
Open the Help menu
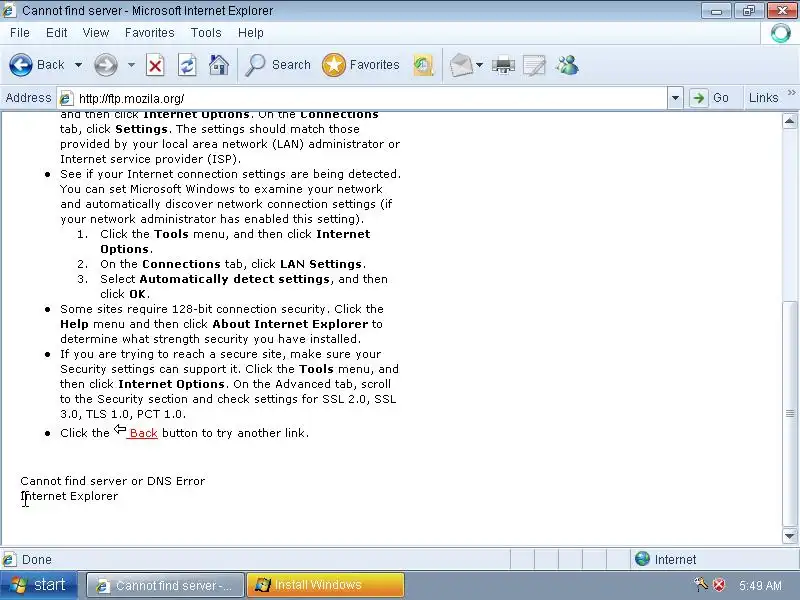coord(251,33)
